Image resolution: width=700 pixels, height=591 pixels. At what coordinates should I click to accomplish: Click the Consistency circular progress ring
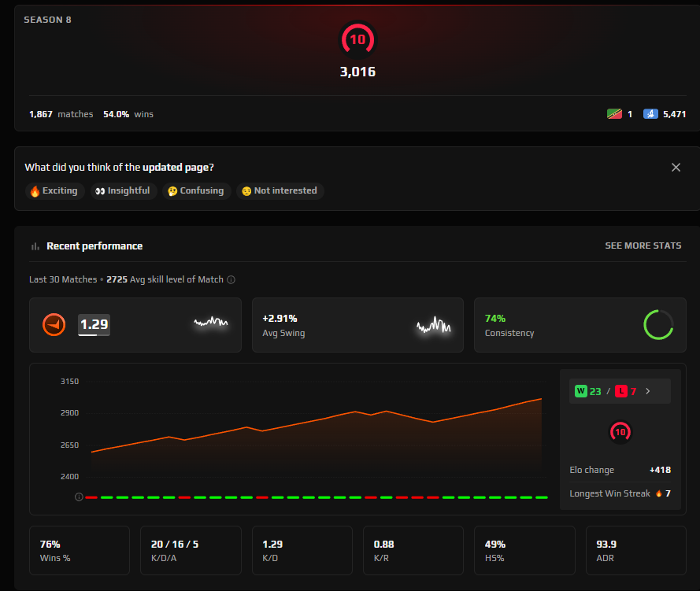click(x=658, y=325)
